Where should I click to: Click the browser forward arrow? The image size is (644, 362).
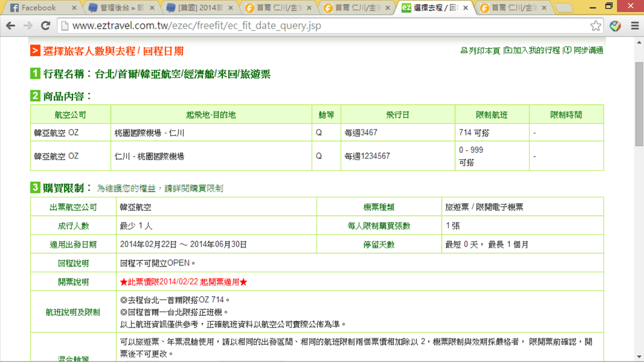coord(28,26)
